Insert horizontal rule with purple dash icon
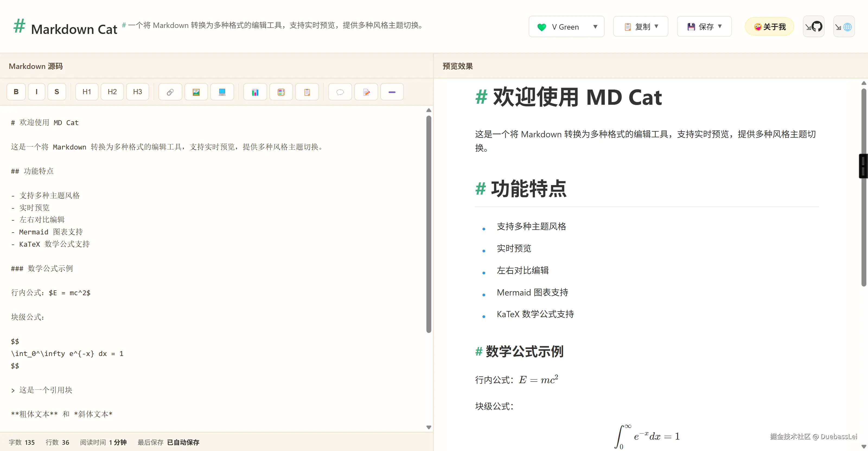Screen dimensions: 868x451 coord(392,92)
